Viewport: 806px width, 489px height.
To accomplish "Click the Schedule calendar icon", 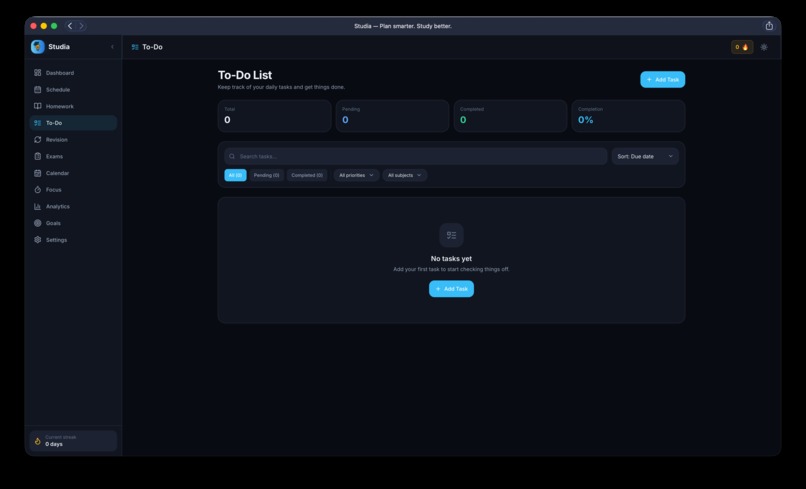I will point(38,89).
